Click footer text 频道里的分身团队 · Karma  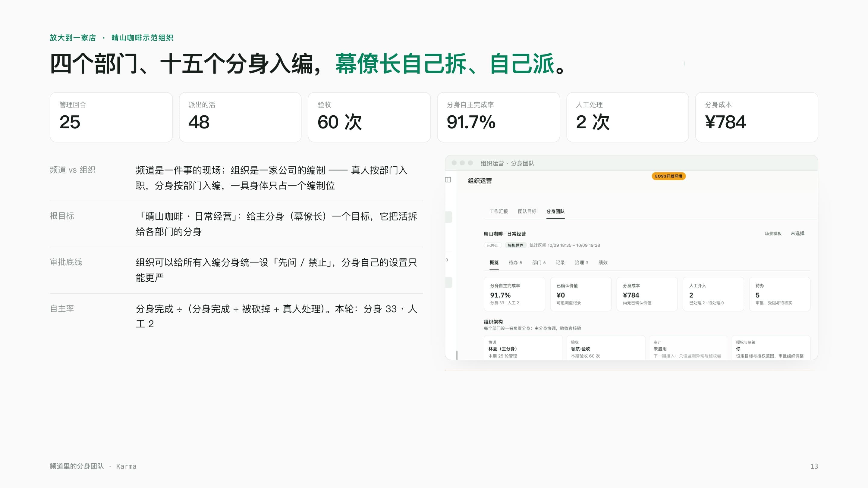[93, 466]
